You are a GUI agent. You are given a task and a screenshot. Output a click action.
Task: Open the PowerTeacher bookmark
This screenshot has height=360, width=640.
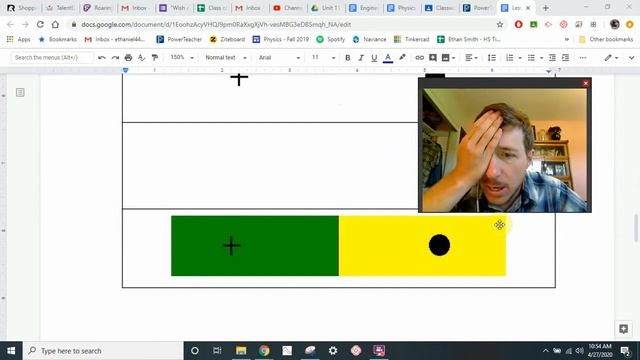click(179, 39)
